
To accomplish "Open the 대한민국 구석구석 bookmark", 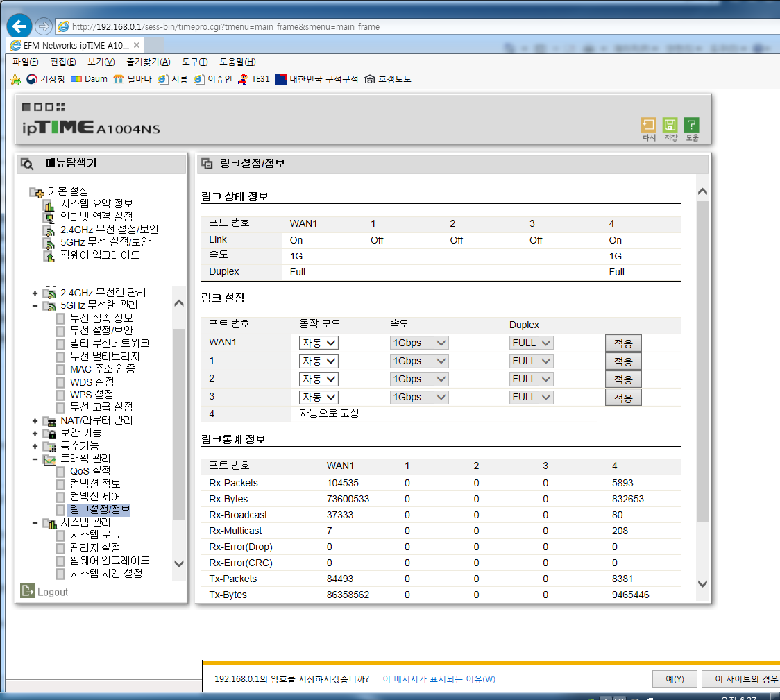I will pos(317,79).
